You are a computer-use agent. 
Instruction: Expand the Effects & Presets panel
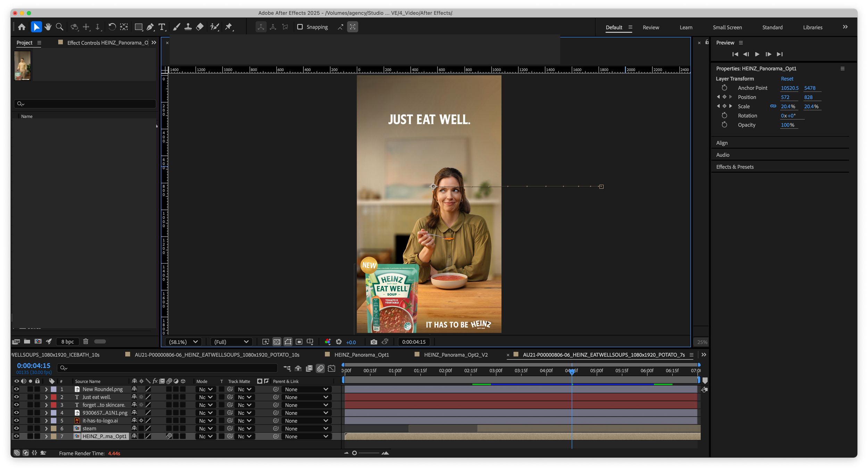pos(735,167)
